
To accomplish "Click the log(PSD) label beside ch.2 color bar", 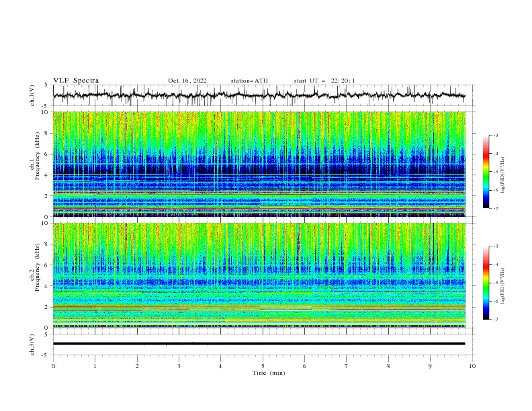I will pyautogui.click(x=503, y=285).
